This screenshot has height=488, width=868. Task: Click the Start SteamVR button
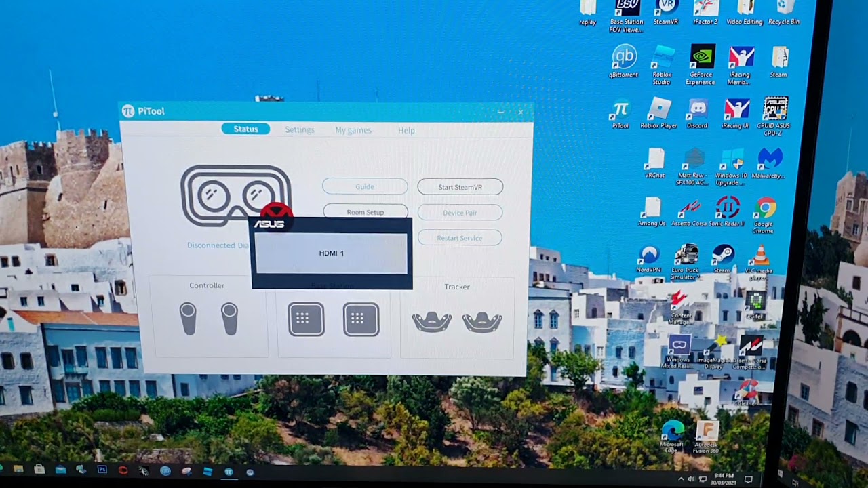pyautogui.click(x=460, y=187)
